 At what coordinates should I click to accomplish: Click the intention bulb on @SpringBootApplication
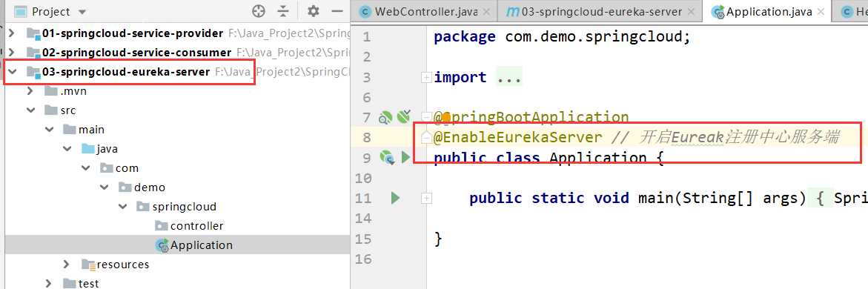[445, 117]
